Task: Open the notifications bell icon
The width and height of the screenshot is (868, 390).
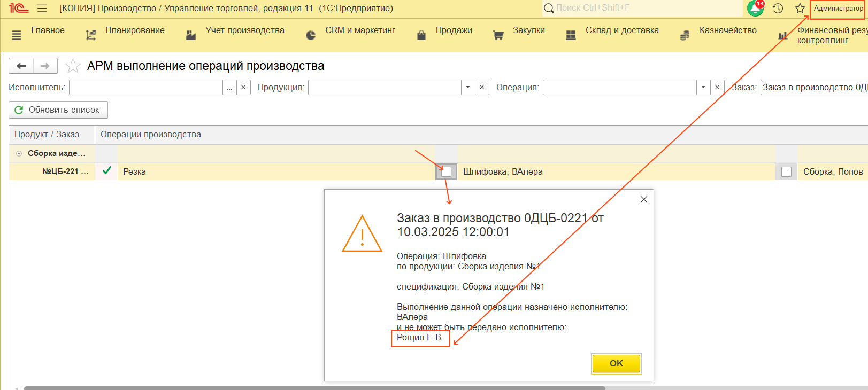Action: coord(755,9)
